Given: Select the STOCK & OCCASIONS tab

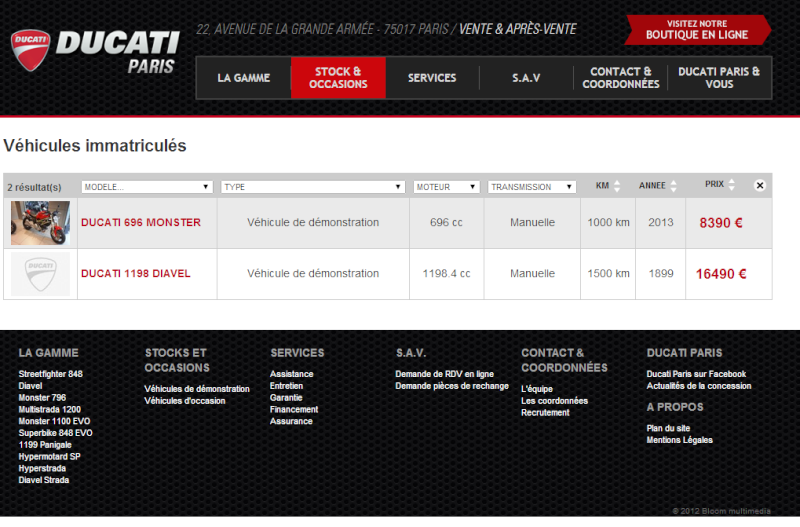Looking at the screenshot, I should click(x=338, y=78).
